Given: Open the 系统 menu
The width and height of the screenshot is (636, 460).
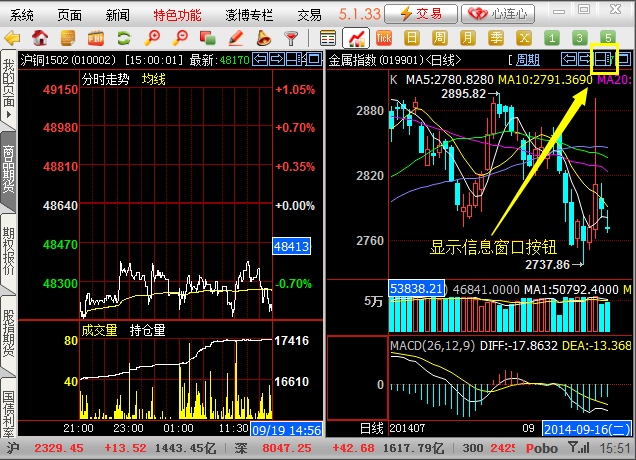Looking at the screenshot, I should click(x=22, y=14).
